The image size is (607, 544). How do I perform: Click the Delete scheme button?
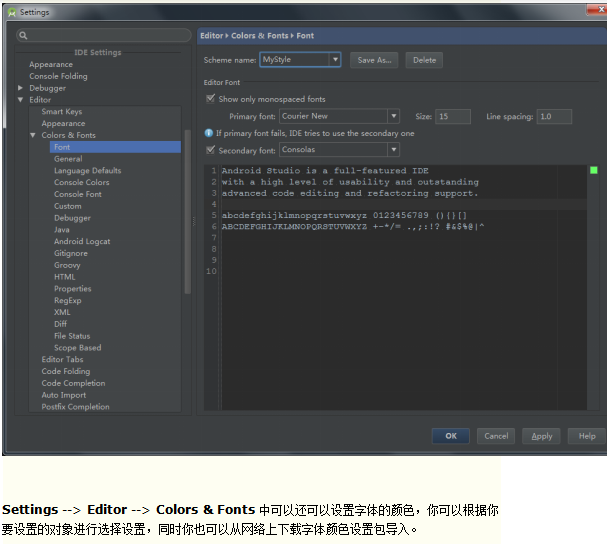[x=424, y=60]
